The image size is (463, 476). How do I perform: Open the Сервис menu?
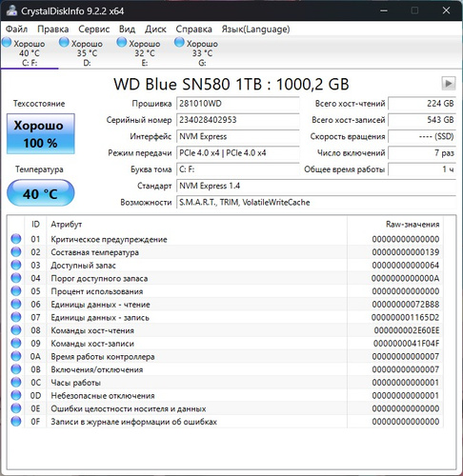[94, 30]
